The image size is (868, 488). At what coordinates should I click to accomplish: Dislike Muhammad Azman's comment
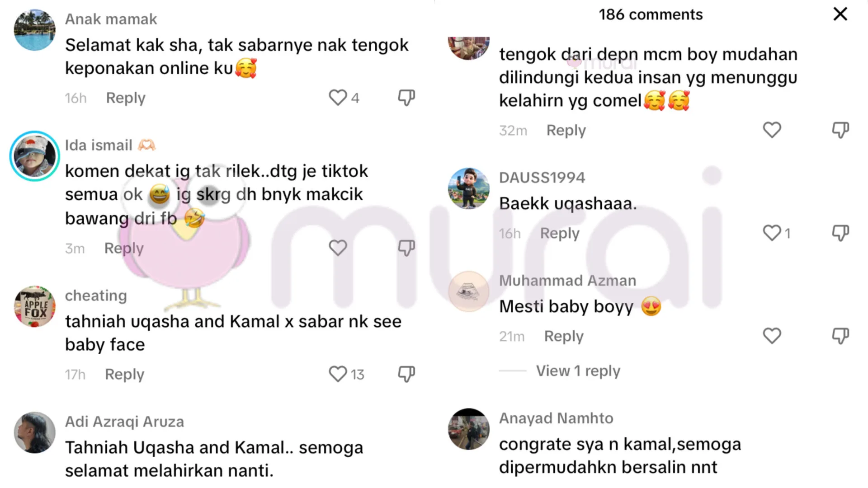[x=840, y=336]
